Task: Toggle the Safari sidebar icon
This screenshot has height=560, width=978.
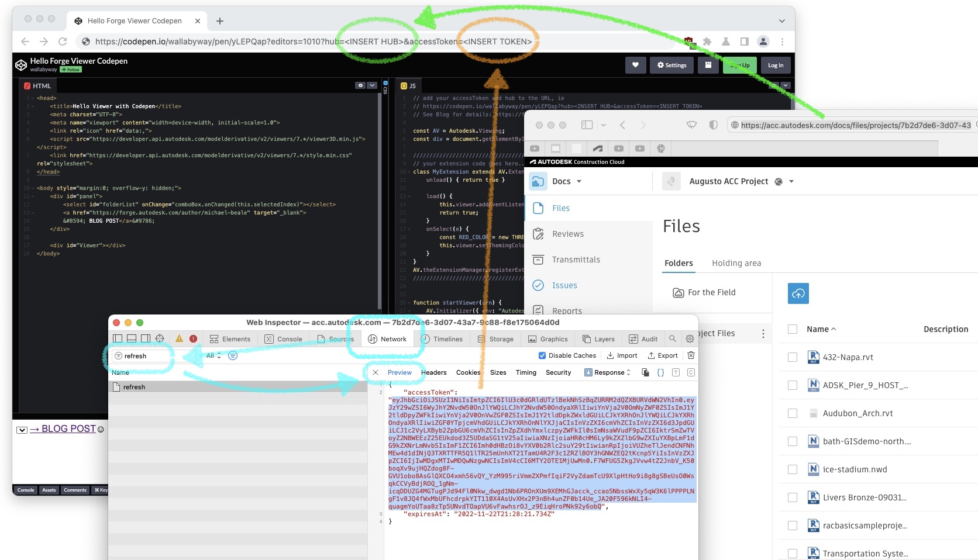Action: [587, 125]
